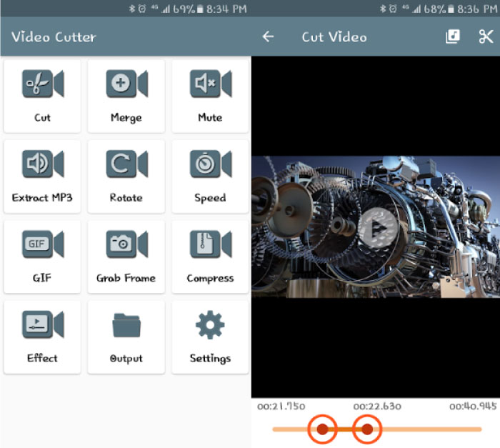Click the right trim handle on the slider

[x=367, y=429]
